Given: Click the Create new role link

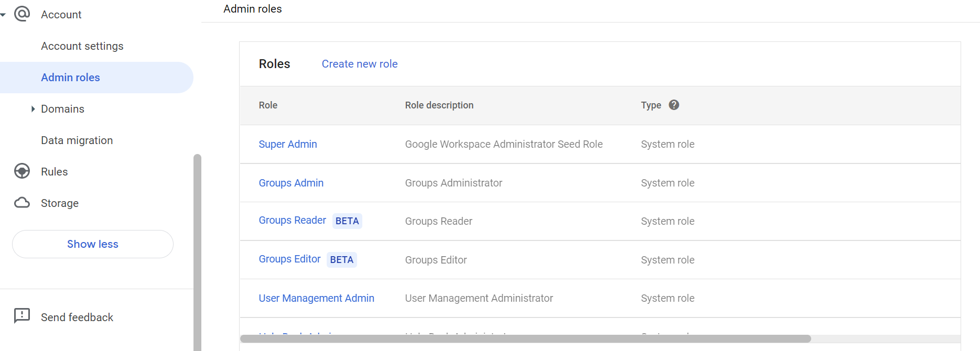Looking at the screenshot, I should pos(359,64).
